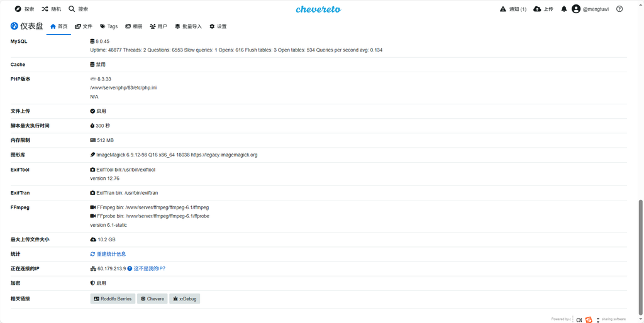644x323 pixels.
Task: Click the Random (随机) shuffle button
Action: coord(52,9)
